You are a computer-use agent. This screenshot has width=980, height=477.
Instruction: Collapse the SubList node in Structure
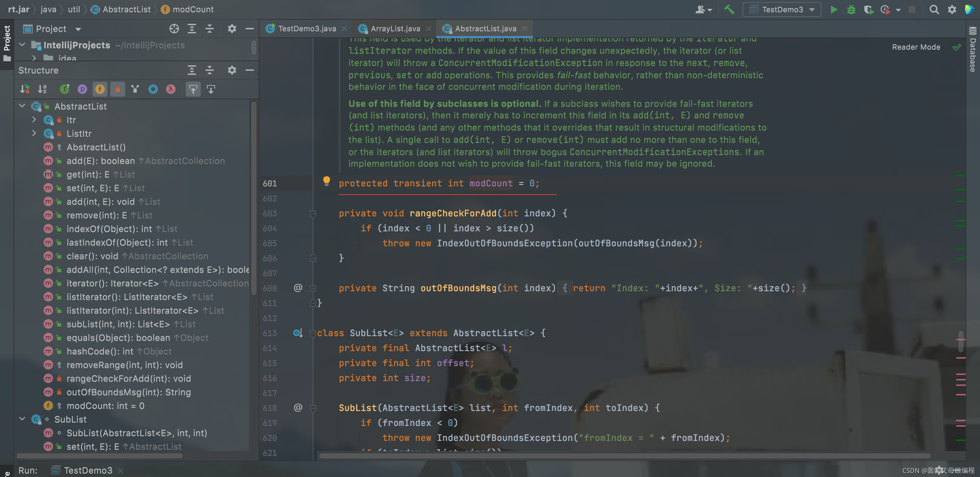tap(22, 419)
